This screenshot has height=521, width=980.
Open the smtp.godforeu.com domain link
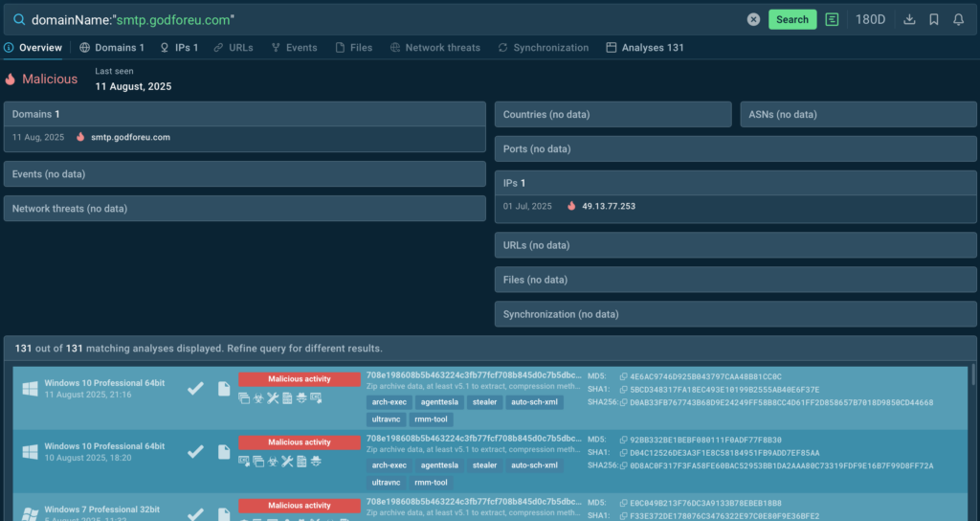130,137
